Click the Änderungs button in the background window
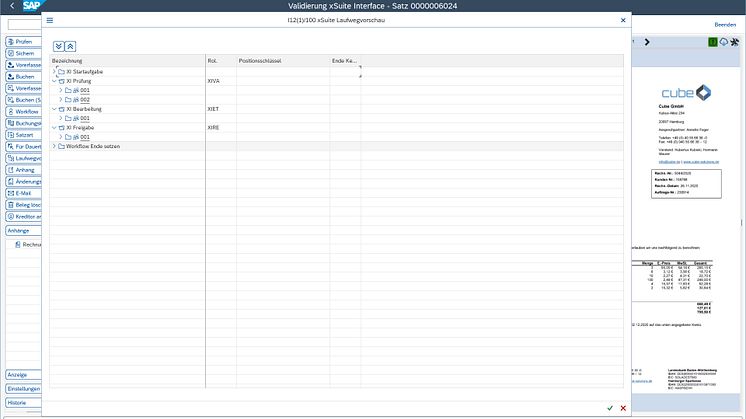This screenshot has height=419, width=746. click(x=23, y=182)
